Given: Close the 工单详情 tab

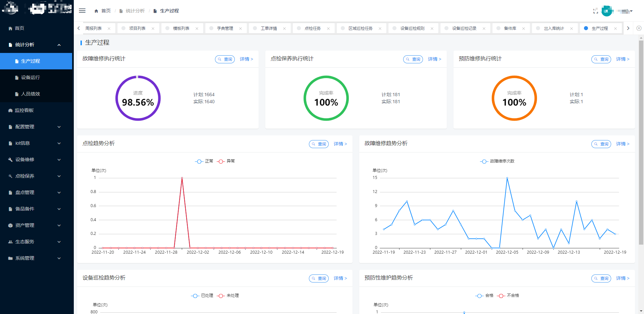Looking at the screenshot, I should [284, 28].
